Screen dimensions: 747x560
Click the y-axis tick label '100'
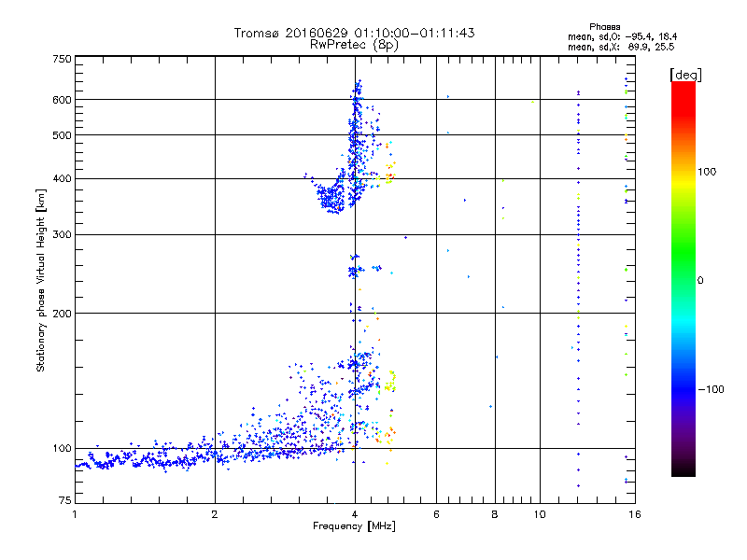click(62, 449)
